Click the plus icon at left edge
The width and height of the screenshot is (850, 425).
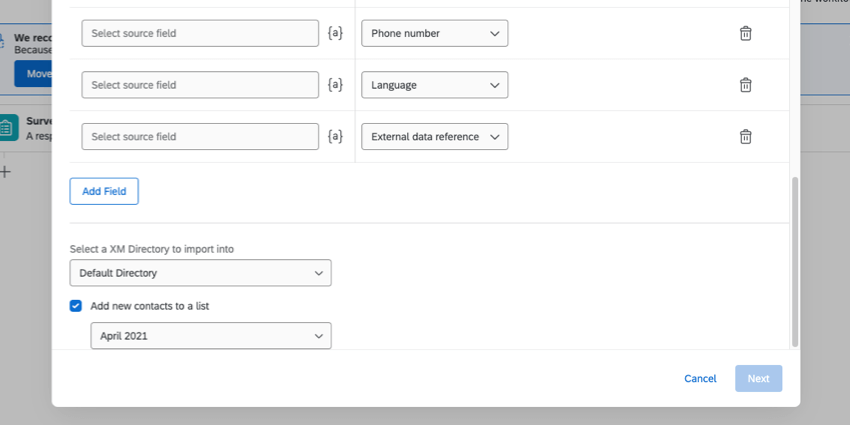tap(5, 171)
